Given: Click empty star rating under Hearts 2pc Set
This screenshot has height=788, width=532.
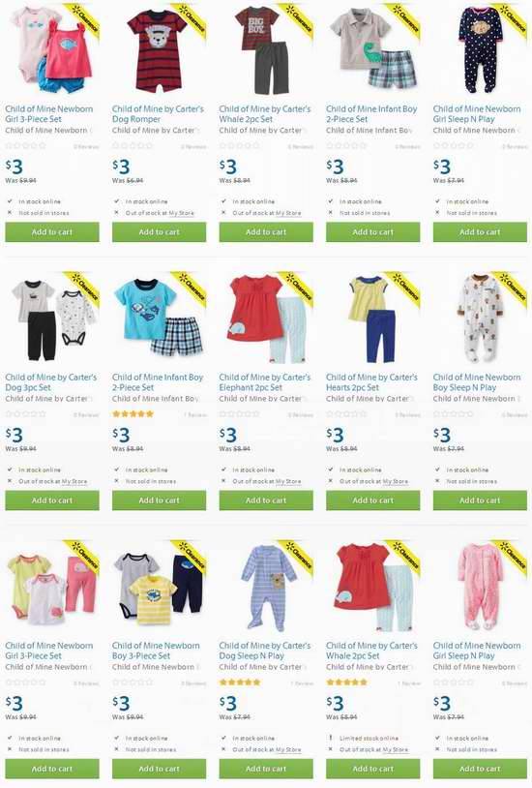Looking at the screenshot, I should pos(347,414).
